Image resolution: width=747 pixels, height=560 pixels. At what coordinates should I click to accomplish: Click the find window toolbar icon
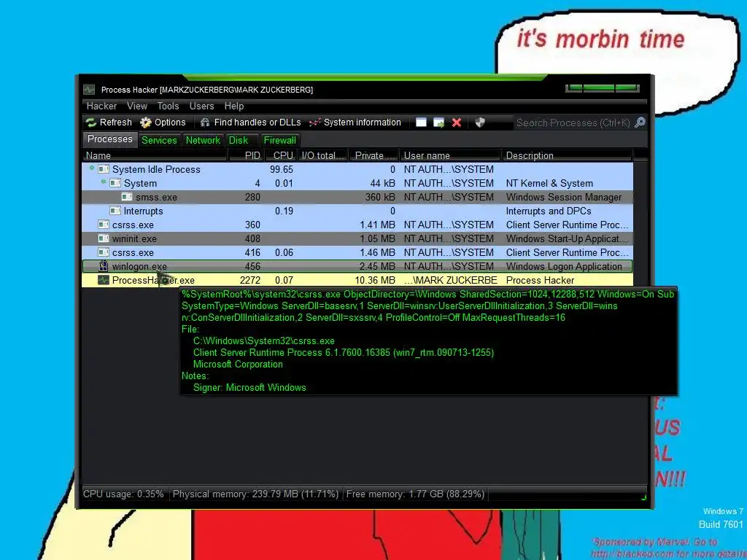421,122
